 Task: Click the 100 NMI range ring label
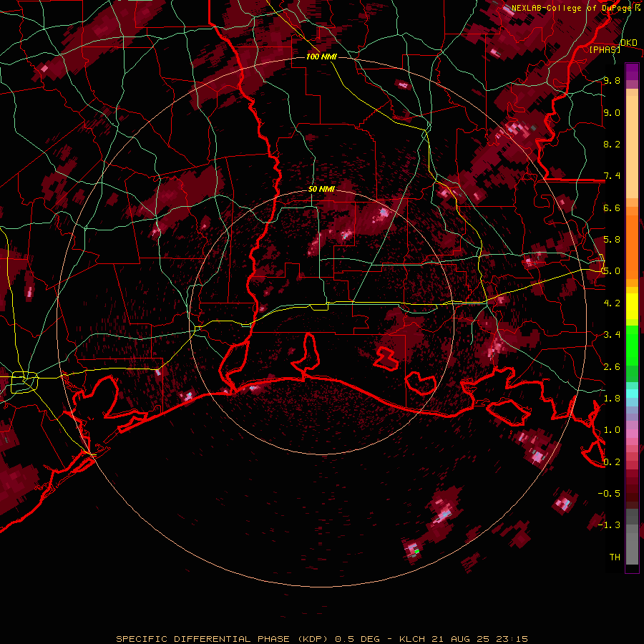321,57
